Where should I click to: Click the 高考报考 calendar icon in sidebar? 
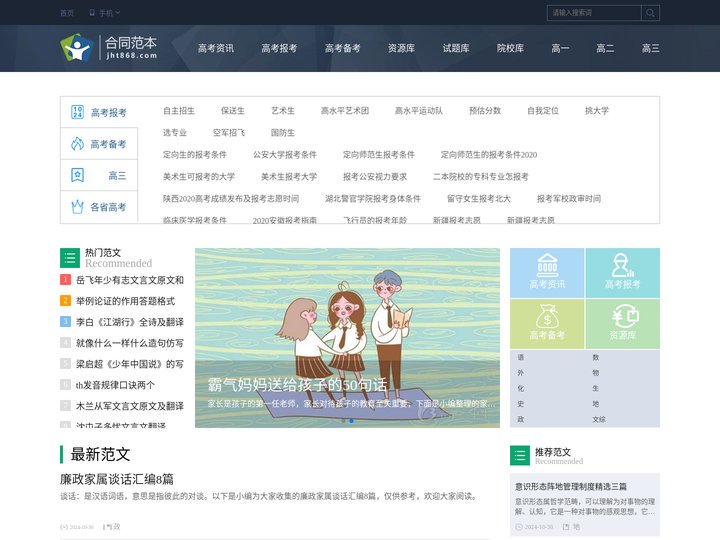pos(78,112)
